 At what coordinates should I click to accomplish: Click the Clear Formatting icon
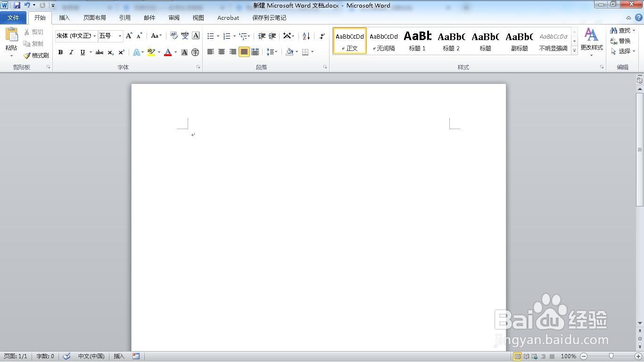click(173, 36)
